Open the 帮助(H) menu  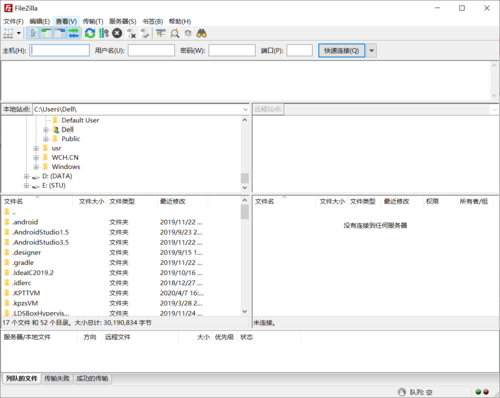tap(180, 21)
